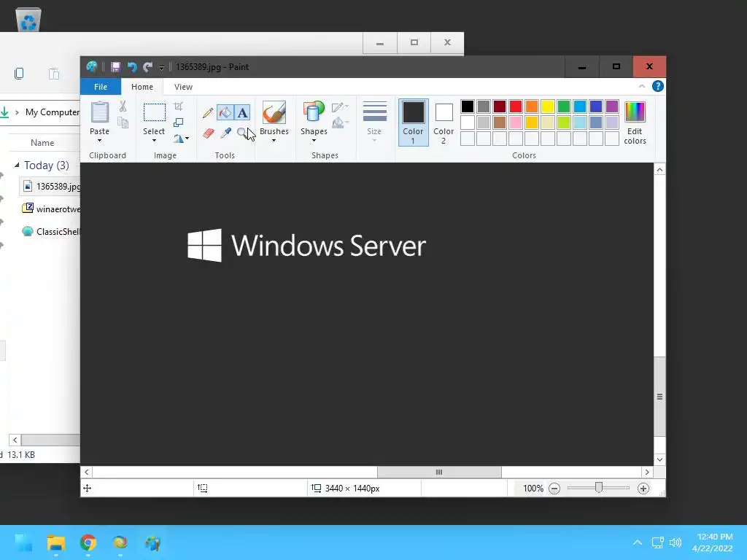
Task: Pick the green color swatch
Action: (x=564, y=106)
